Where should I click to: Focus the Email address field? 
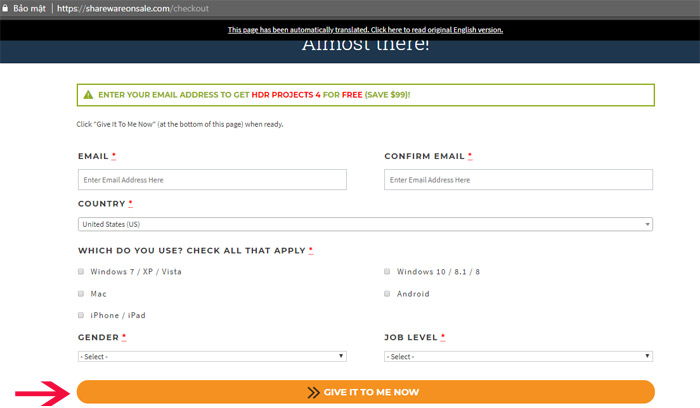pyautogui.click(x=212, y=179)
